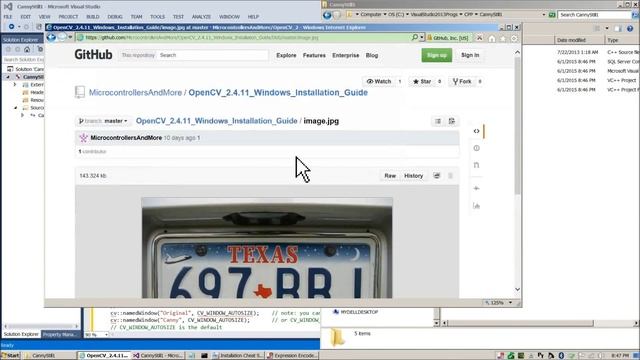Click the Sign in button
Image resolution: width=640 pixels, height=360 pixels.
coord(470,55)
